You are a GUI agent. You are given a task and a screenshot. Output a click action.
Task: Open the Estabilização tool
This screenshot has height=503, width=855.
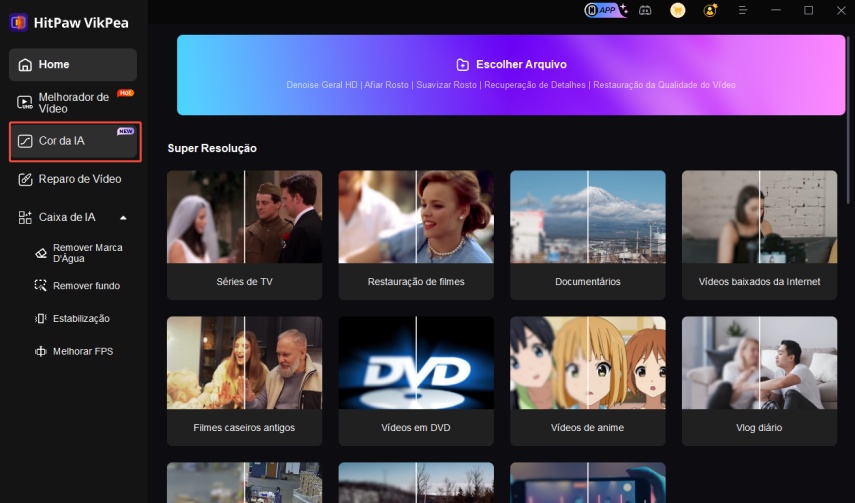tap(73, 319)
